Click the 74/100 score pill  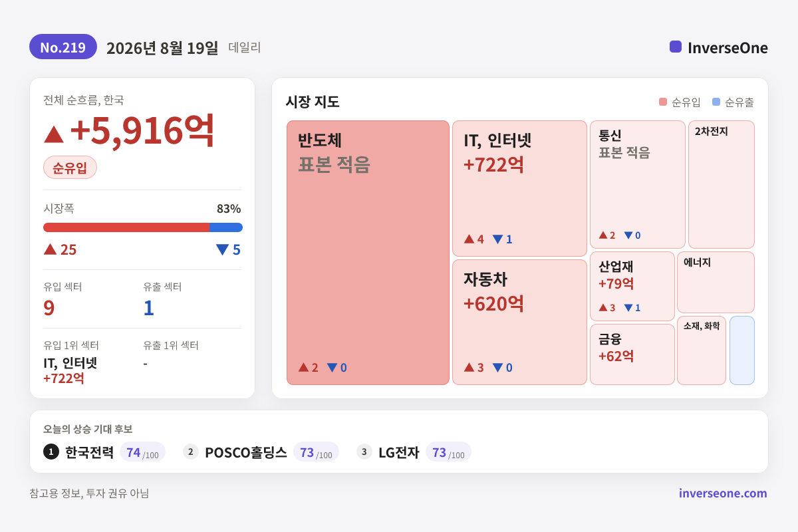tap(142, 452)
